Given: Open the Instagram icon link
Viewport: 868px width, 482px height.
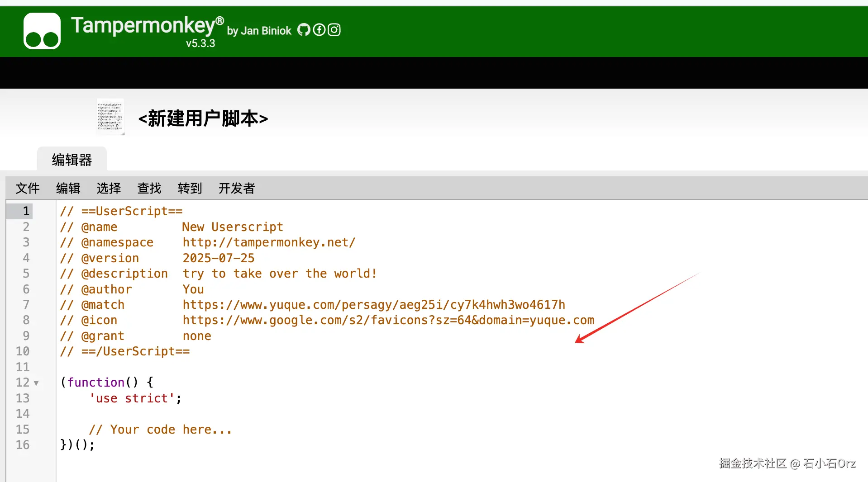Looking at the screenshot, I should tap(334, 30).
